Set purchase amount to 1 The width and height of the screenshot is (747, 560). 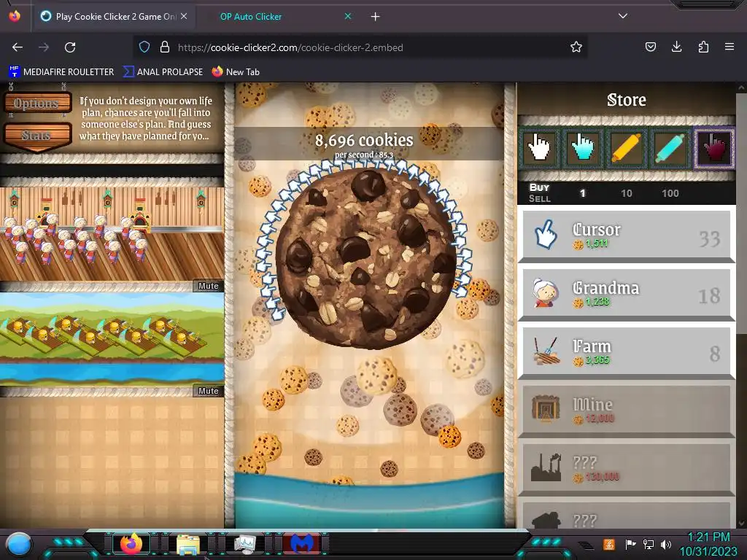pos(583,193)
